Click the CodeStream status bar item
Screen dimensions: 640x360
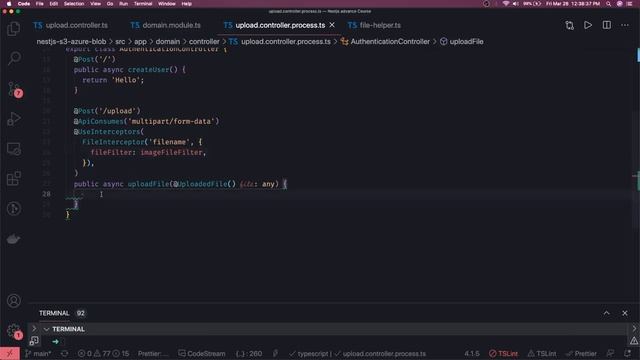(202, 353)
